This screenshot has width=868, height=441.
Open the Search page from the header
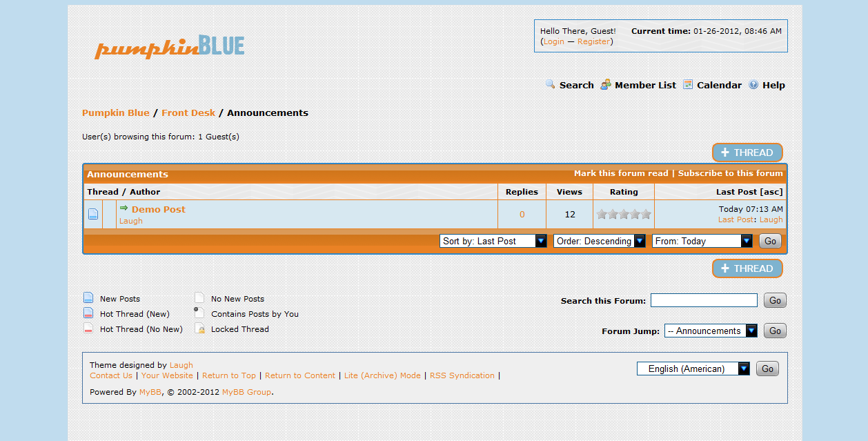[x=576, y=85]
